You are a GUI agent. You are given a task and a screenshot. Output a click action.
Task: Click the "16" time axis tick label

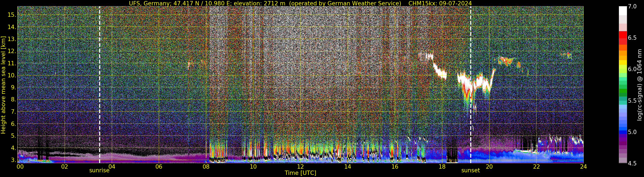click(395, 166)
